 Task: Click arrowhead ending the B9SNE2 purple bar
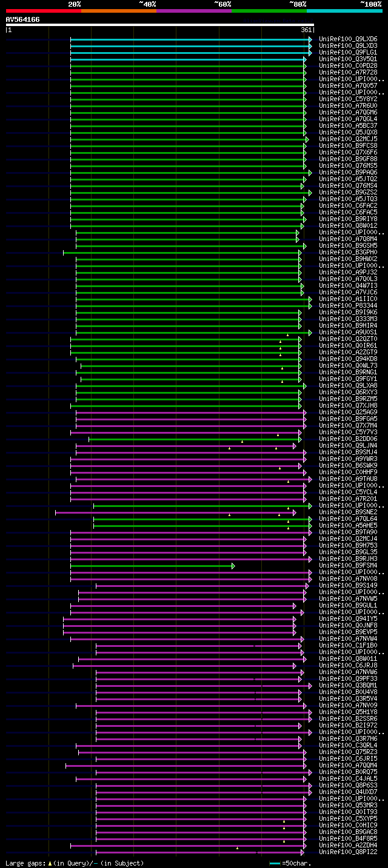(x=295, y=512)
